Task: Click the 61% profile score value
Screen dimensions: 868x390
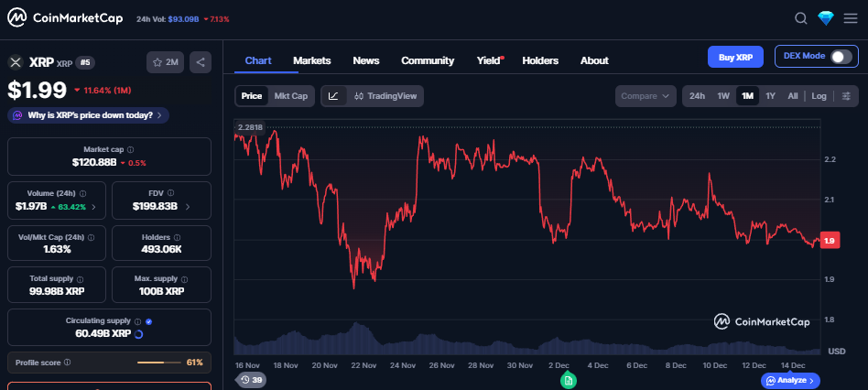Action: coord(194,363)
